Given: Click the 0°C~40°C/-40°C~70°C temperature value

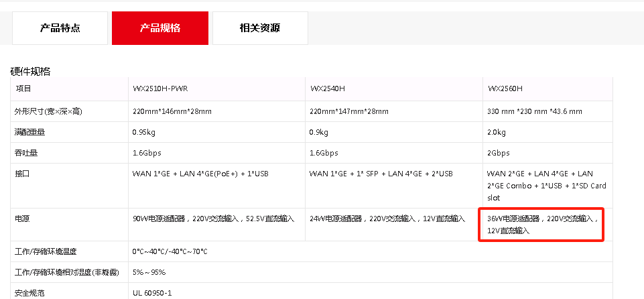Looking at the screenshot, I should 170,251.
